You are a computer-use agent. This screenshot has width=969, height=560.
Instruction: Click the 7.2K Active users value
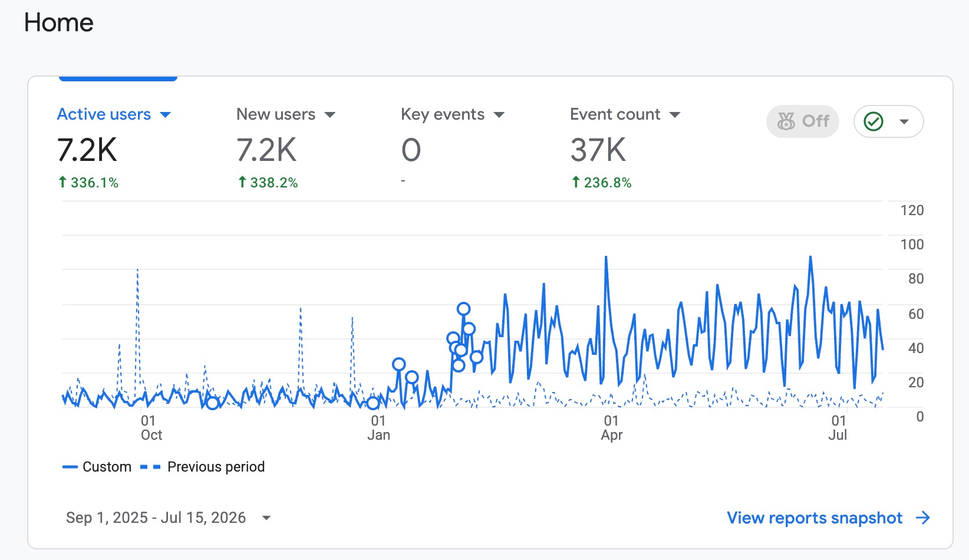(87, 150)
